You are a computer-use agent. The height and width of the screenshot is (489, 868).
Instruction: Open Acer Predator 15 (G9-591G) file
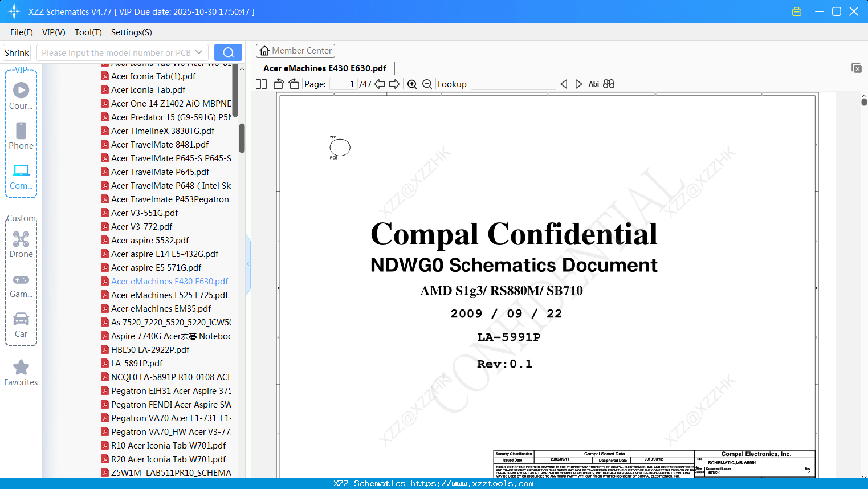(166, 117)
